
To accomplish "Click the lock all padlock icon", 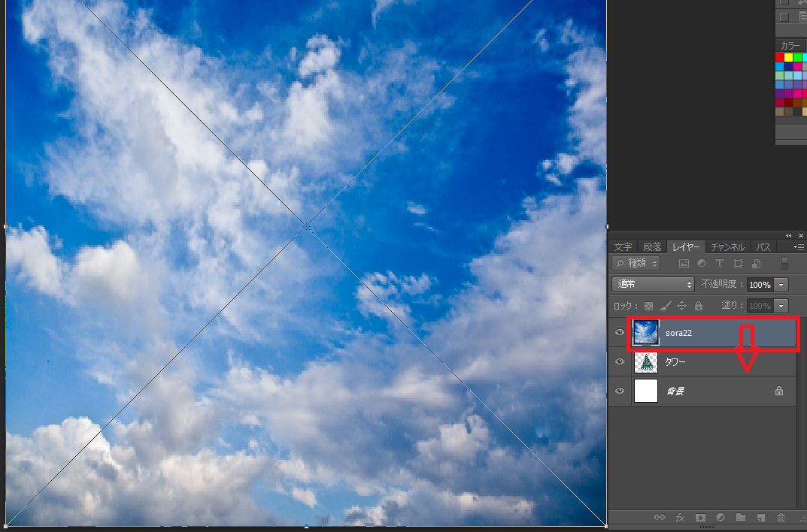I will coord(699,306).
